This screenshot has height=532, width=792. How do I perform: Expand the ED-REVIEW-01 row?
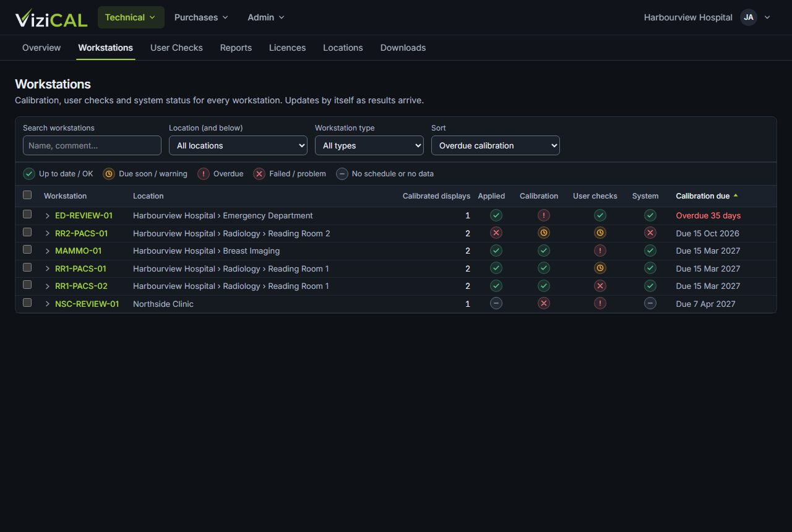[48, 216]
